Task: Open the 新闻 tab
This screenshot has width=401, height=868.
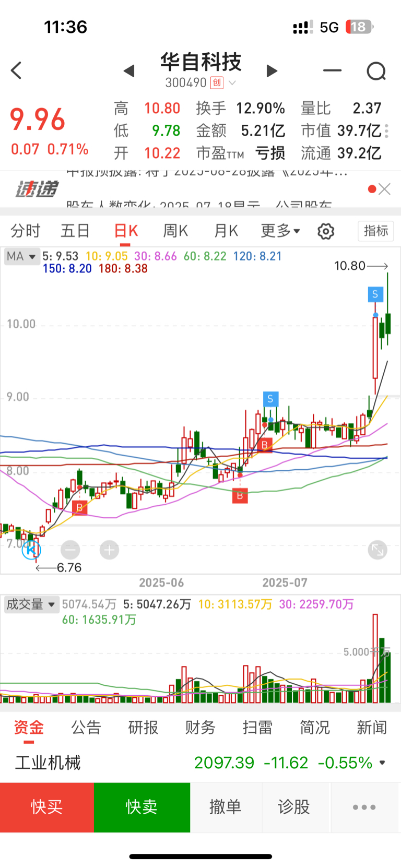Action: pos(372,728)
